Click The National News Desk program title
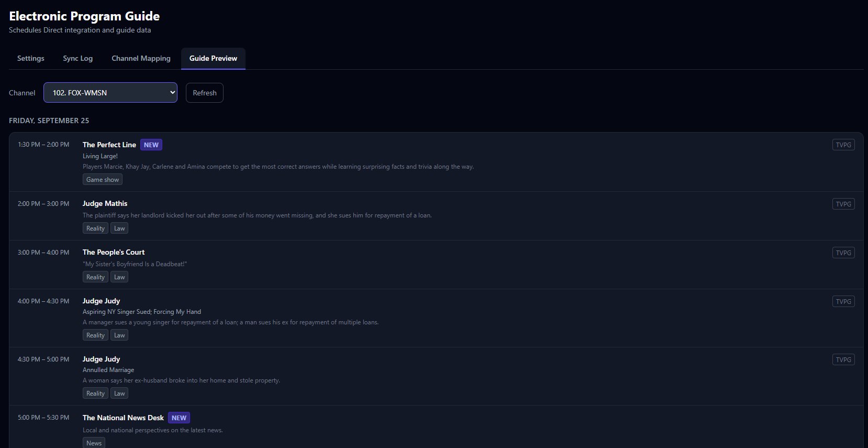This screenshot has height=448, width=868. click(x=123, y=418)
